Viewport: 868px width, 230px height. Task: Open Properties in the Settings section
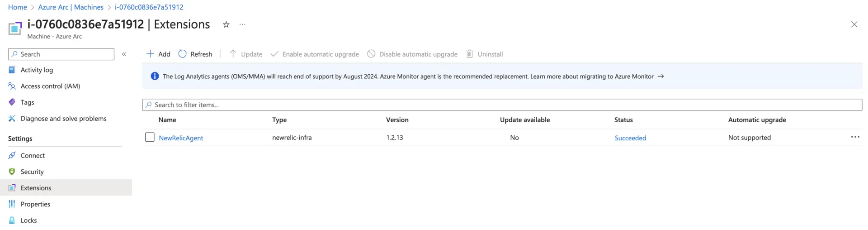pyautogui.click(x=35, y=204)
